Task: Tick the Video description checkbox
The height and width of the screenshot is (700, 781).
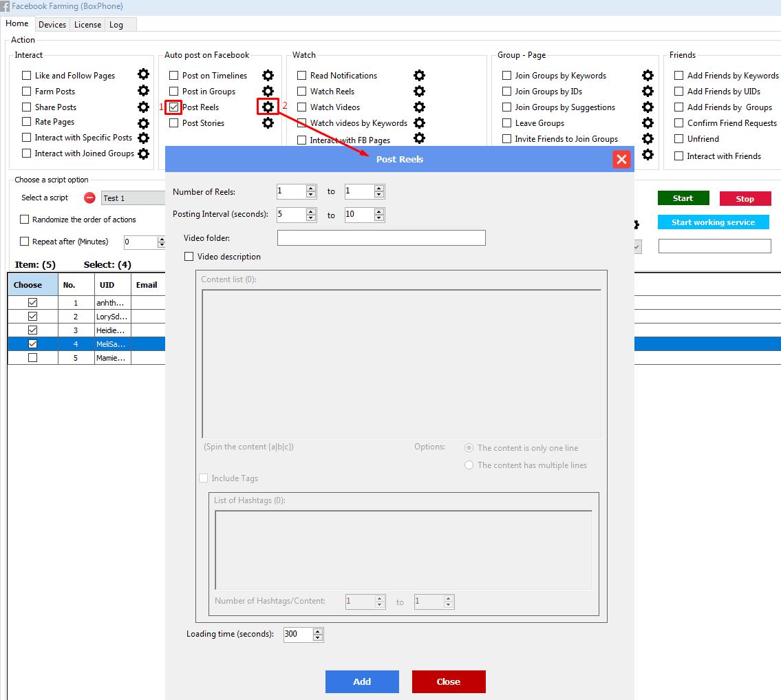Action: click(189, 257)
